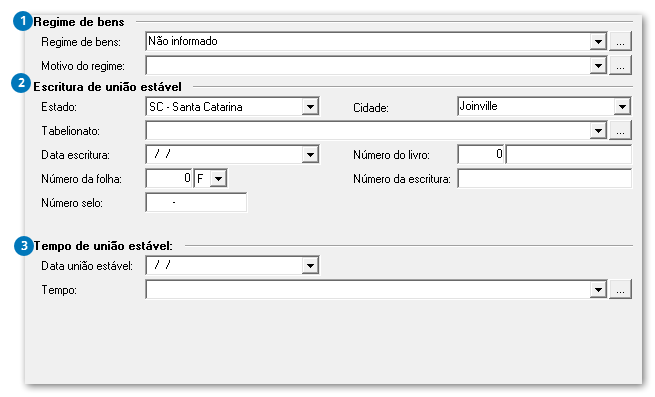Expand the Cidade dropdown showing Joinville

622,107
